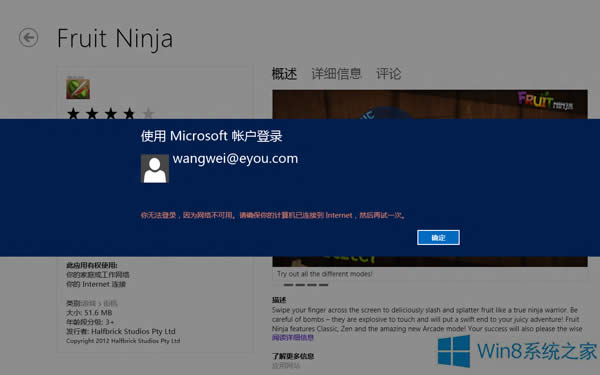The width and height of the screenshot is (600, 375).
Task: Click the screenshot page indicator dashes
Action: point(306,285)
